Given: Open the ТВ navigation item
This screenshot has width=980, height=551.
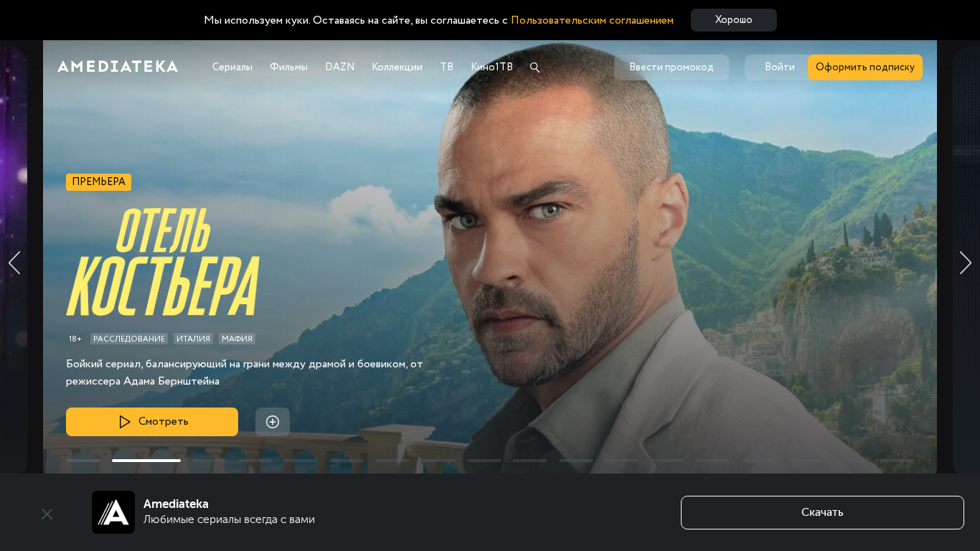Looking at the screenshot, I should click(446, 67).
